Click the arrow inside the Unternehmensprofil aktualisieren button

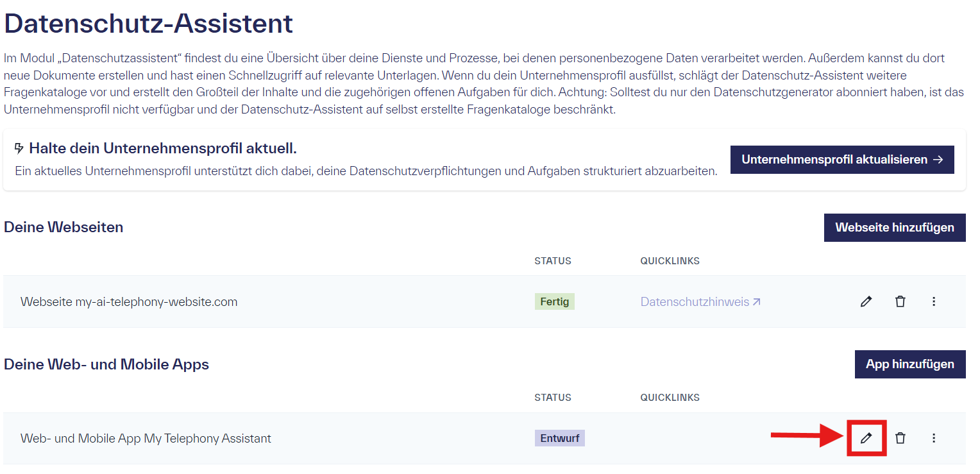click(x=936, y=159)
